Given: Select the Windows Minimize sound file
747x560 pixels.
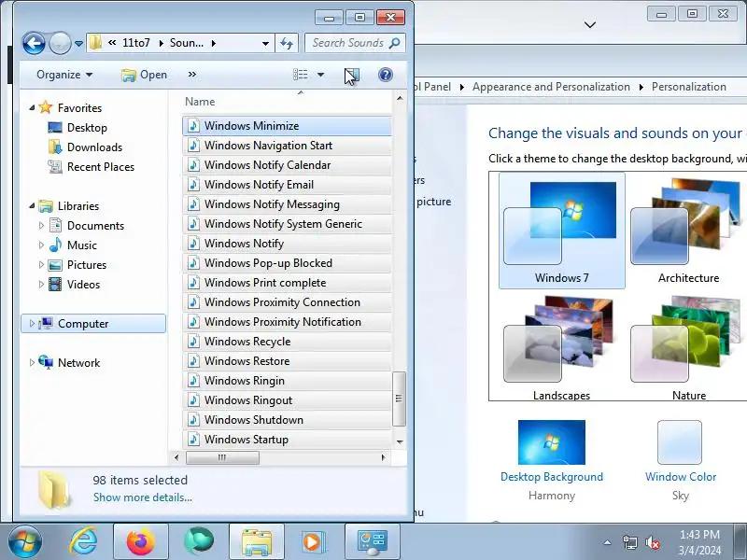Looking at the screenshot, I should coord(287,126).
